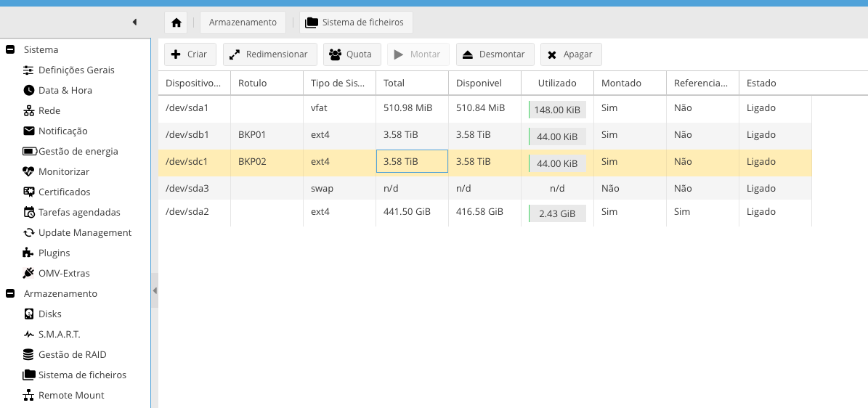The height and width of the screenshot is (408, 868).
Task: Click Redimensionar in the toolbar
Action: click(270, 54)
